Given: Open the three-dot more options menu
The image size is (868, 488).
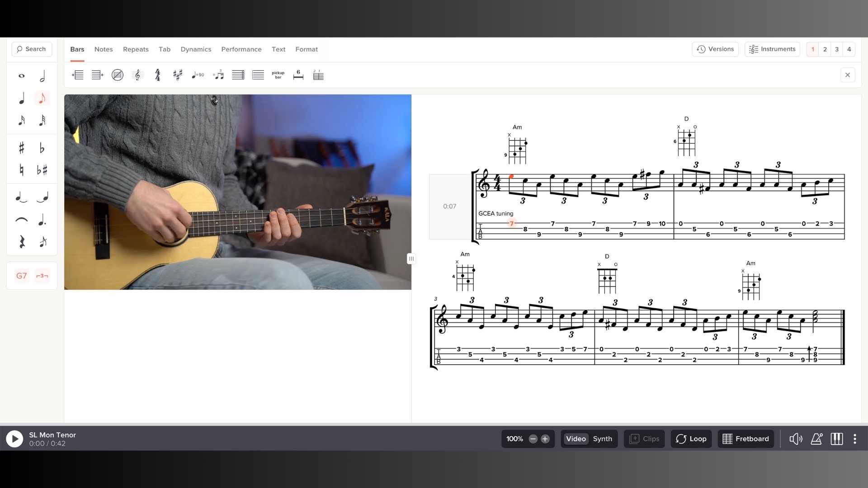Looking at the screenshot, I should pos(854,439).
